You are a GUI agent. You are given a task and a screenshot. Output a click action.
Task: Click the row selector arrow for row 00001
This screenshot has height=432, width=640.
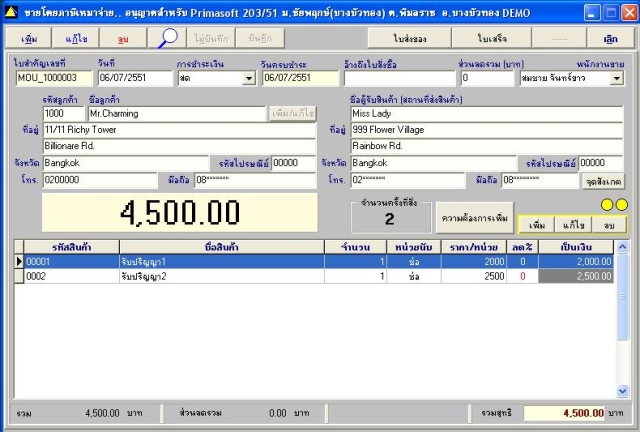19,261
